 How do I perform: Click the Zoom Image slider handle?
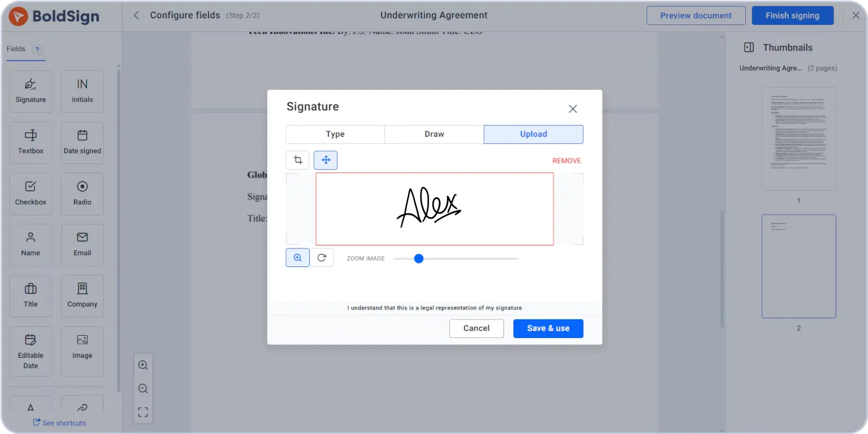(419, 258)
